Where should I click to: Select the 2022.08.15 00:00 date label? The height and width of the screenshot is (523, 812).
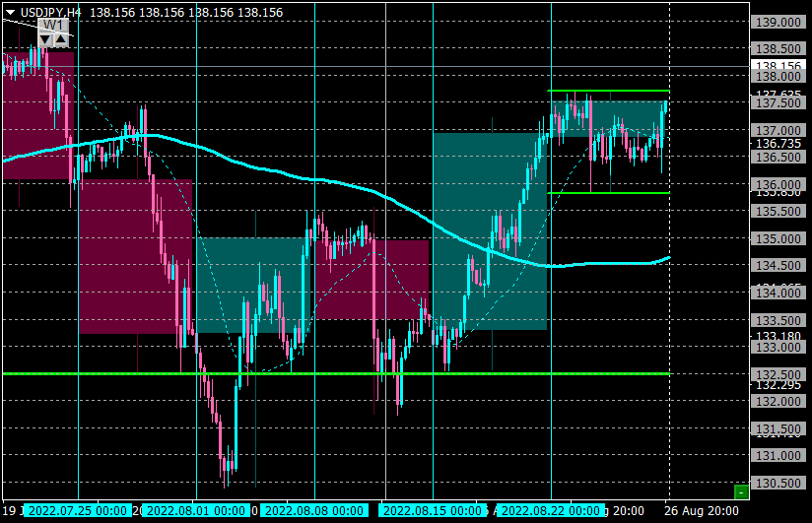(432, 510)
